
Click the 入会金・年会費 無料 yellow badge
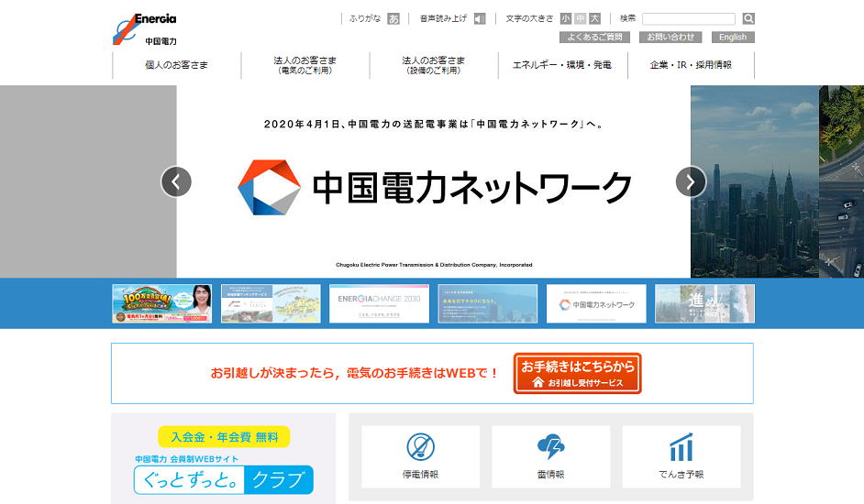coord(224,437)
